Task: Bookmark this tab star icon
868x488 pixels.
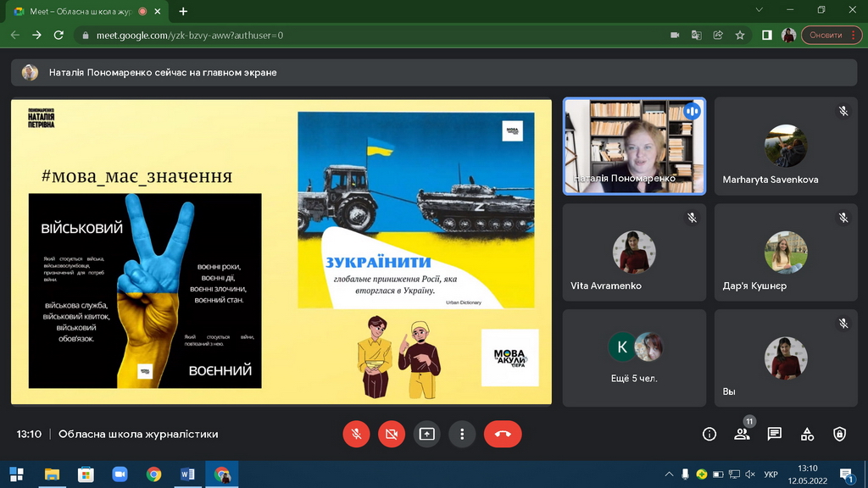Action: click(x=740, y=35)
